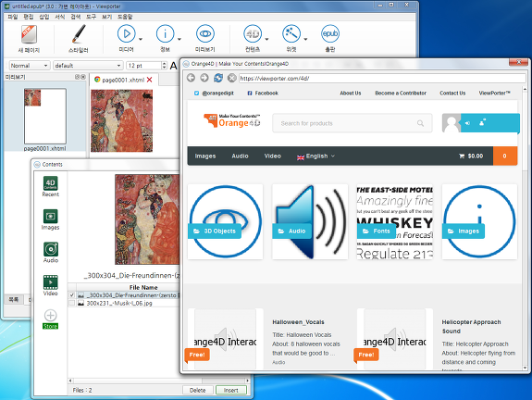Open the Contact Us link
Viewport: 532px width, 400px height.
(452, 93)
